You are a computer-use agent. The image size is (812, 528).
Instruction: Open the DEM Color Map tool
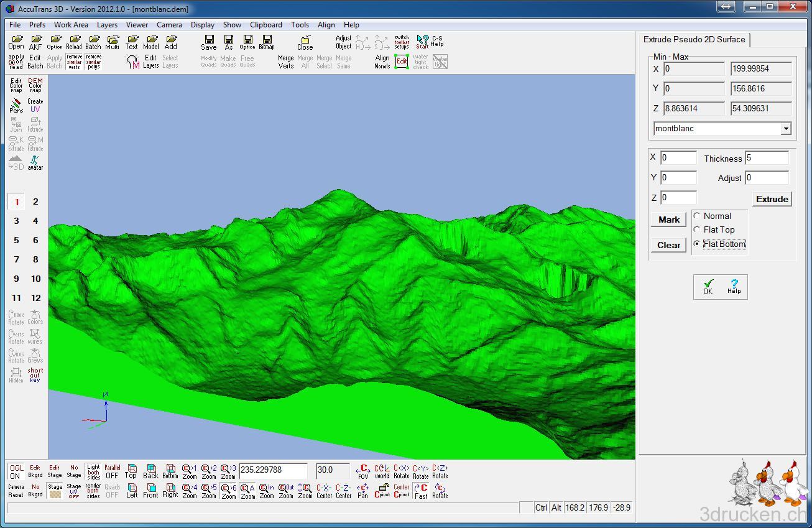pyautogui.click(x=35, y=85)
